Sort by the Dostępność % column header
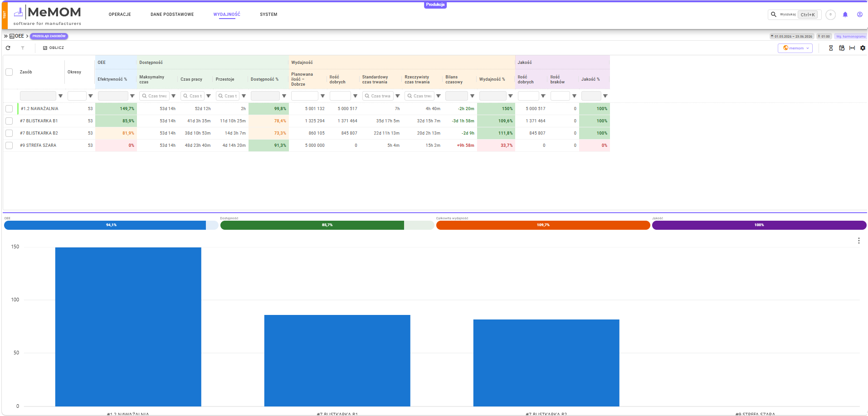 click(x=264, y=79)
